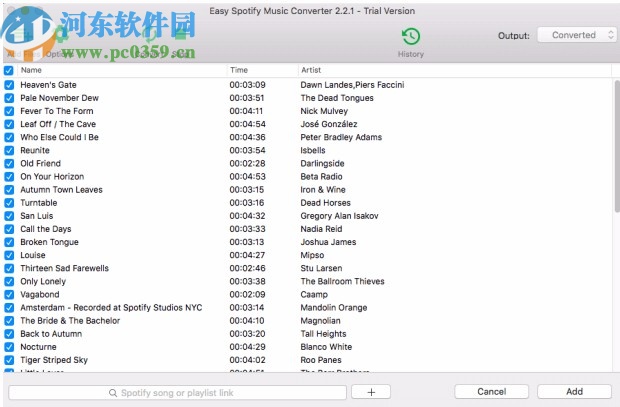The height and width of the screenshot is (407, 620).
Task: Uncheck the Pale November Dew checkbox
Action: tap(9, 98)
